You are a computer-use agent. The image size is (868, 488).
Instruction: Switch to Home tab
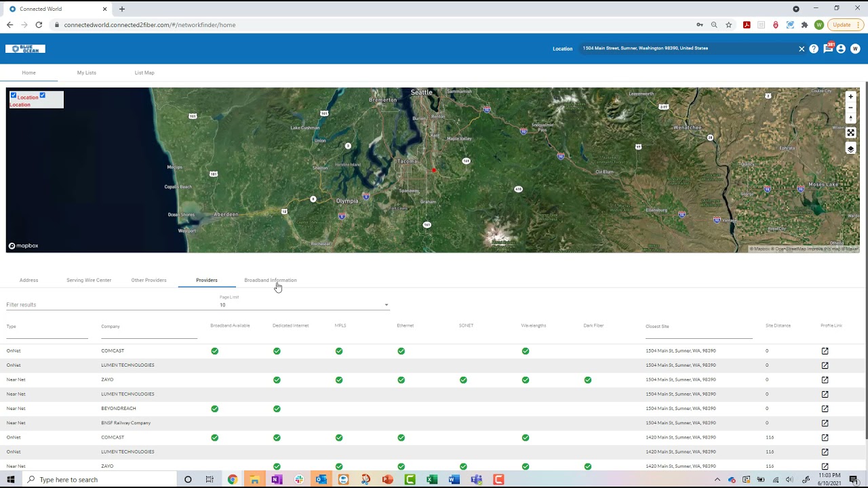pyautogui.click(x=28, y=73)
